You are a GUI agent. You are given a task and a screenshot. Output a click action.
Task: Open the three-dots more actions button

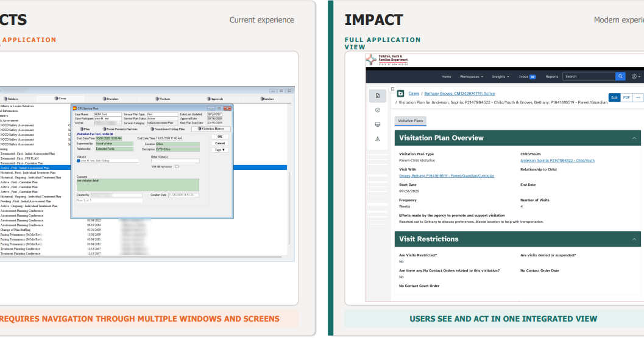pos(638,97)
